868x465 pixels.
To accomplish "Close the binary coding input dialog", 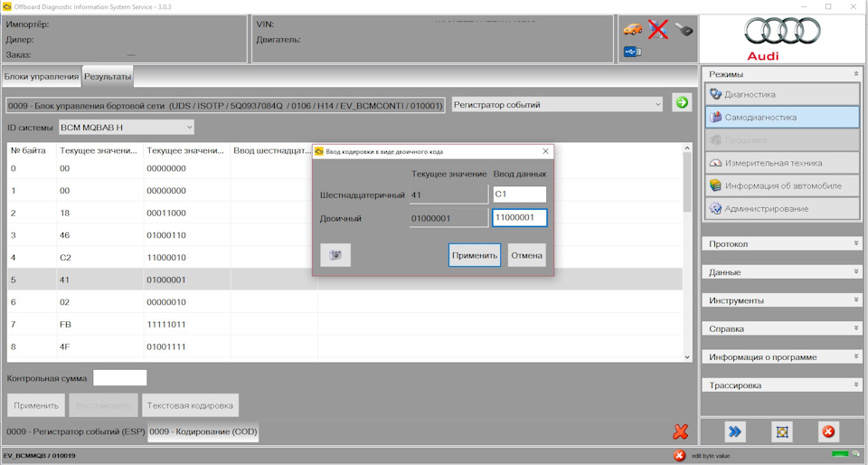I will pyautogui.click(x=545, y=151).
